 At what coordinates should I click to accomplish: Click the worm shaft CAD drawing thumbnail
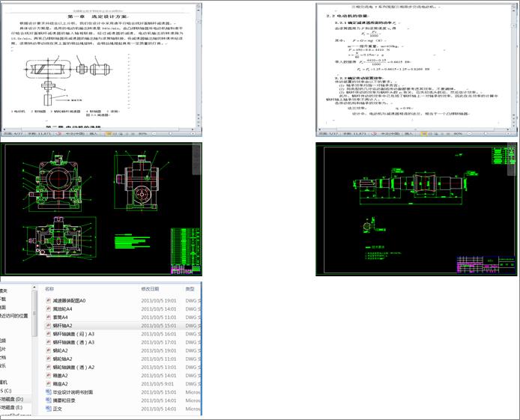[416, 209]
